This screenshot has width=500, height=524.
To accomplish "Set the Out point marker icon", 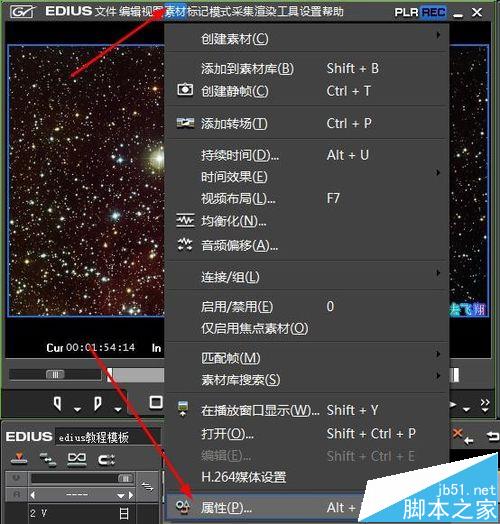I will (x=98, y=404).
